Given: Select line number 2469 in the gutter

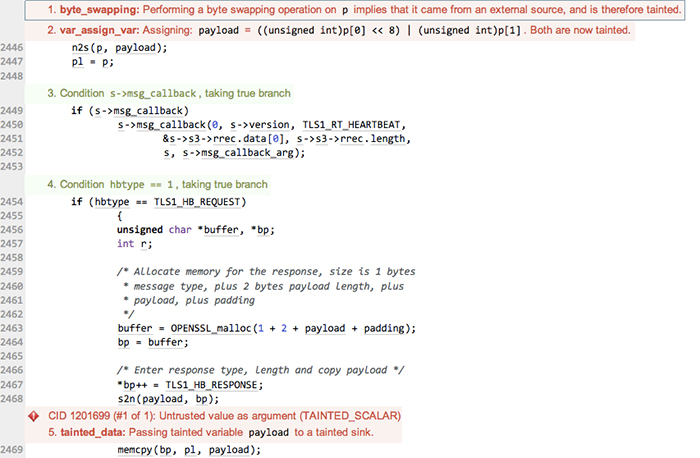Looking at the screenshot, I should [x=15, y=449].
